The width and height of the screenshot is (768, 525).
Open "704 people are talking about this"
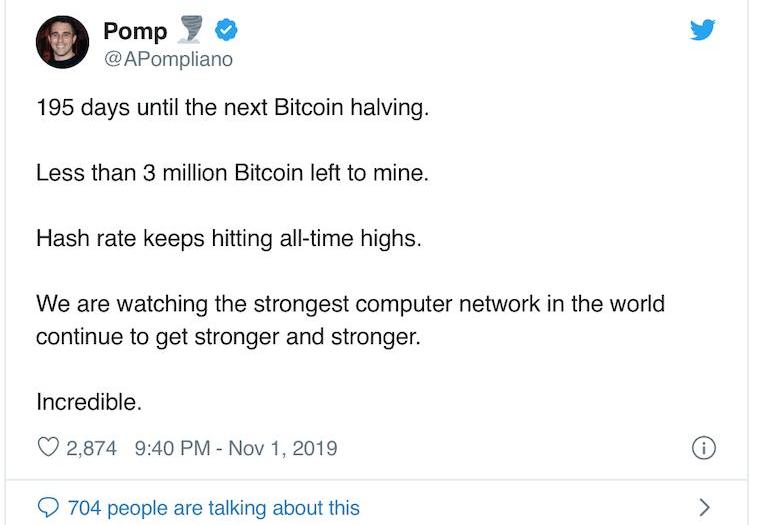[x=213, y=508]
